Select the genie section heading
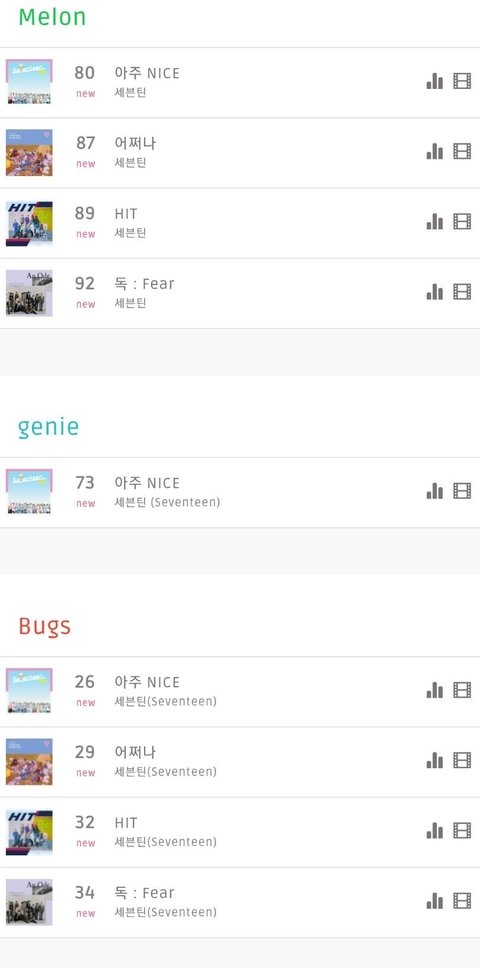This screenshot has height=968, width=480. pos(49,427)
